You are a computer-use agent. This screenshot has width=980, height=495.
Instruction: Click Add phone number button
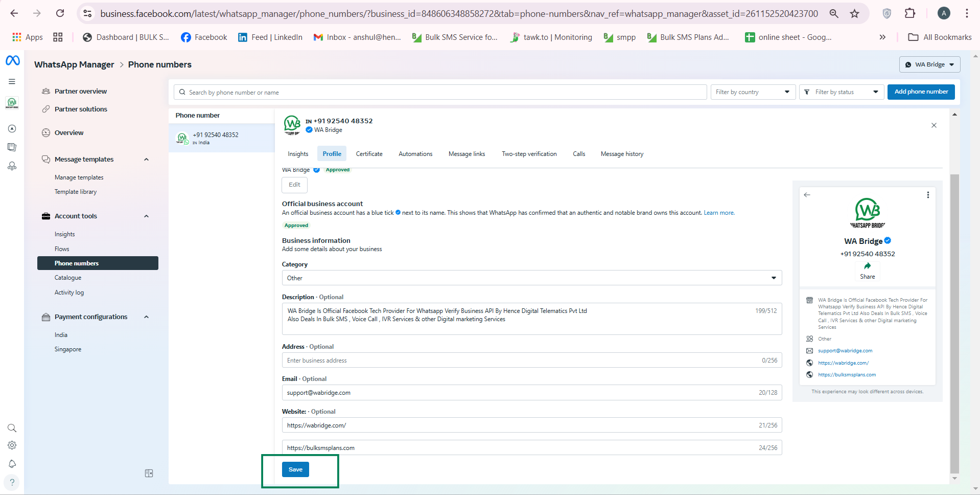(921, 92)
